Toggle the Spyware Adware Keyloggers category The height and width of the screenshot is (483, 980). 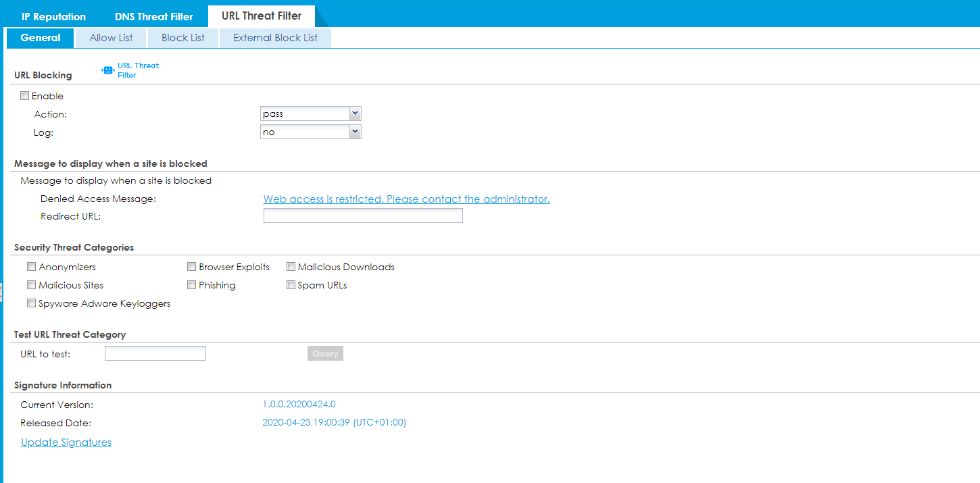coord(31,303)
